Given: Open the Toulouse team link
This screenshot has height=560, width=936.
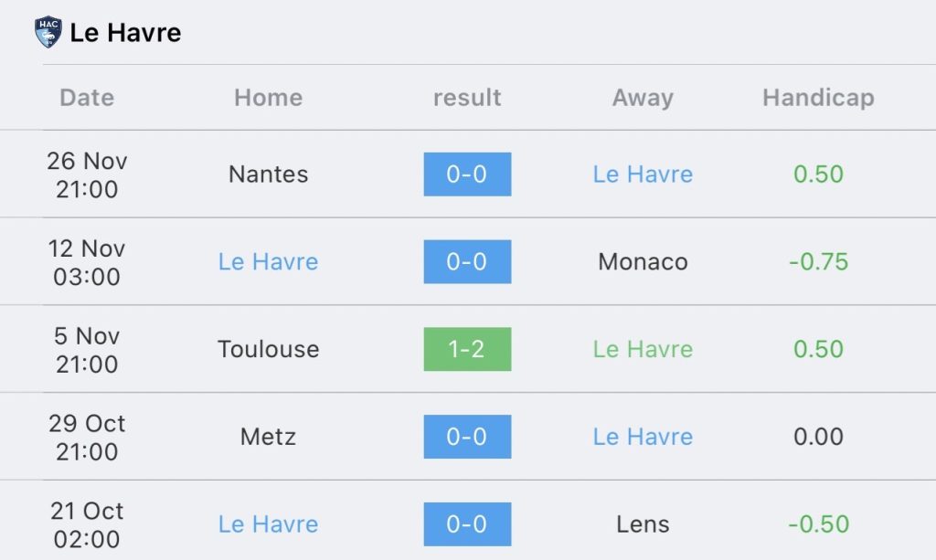Looking at the screenshot, I should [x=268, y=349].
